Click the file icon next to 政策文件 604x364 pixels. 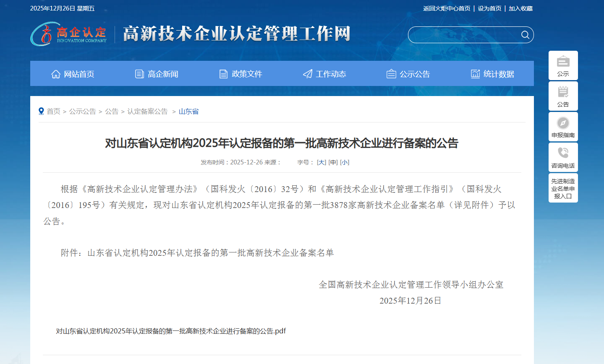coord(223,73)
